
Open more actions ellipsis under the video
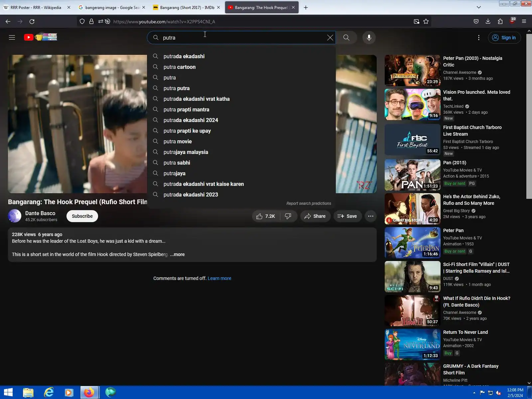(x=371, y=216)
